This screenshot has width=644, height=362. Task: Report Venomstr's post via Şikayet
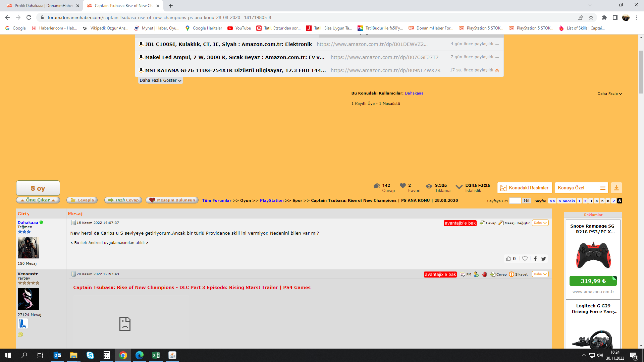(x=518, y=274)
